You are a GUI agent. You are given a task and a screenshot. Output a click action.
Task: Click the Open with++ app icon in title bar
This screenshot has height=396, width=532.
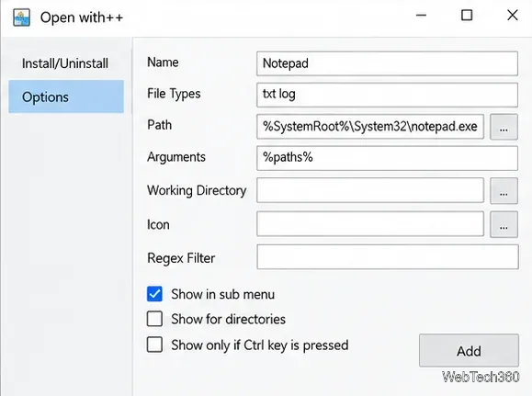tap(22, 17)
